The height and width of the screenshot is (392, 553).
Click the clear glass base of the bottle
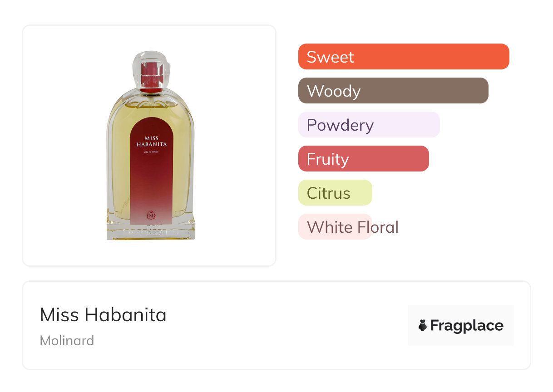click(151, 230)
